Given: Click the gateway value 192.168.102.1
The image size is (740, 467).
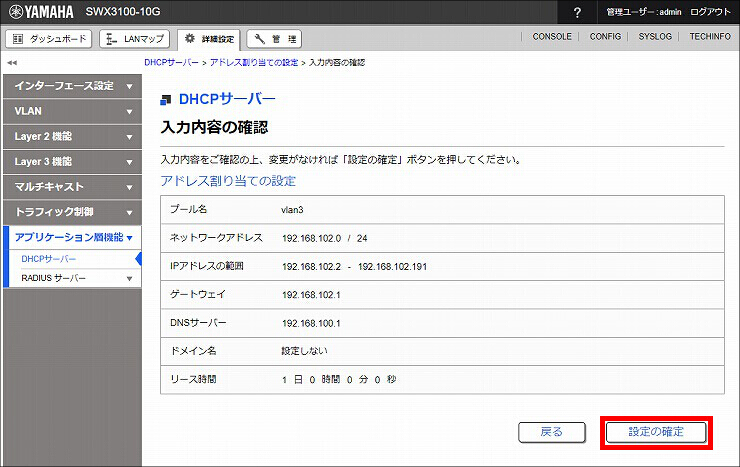Looking at the screenshot, I should (x=311, y=295).
